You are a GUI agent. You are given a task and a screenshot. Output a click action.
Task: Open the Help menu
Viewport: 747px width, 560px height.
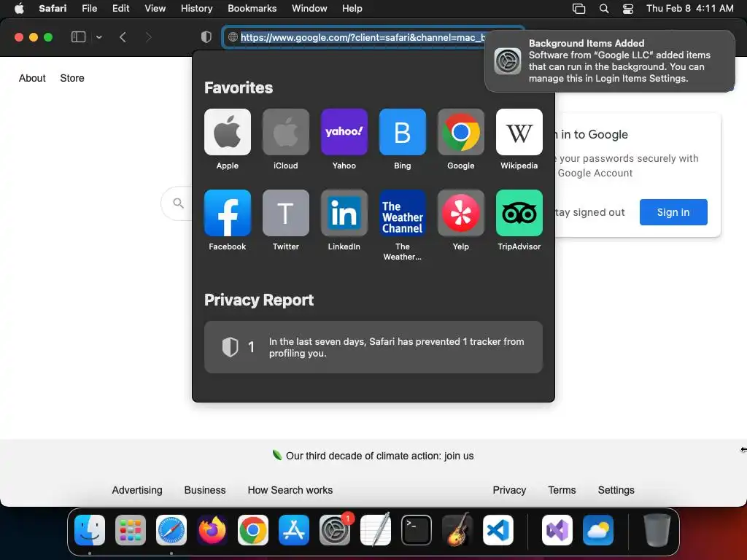pos(352,8)
